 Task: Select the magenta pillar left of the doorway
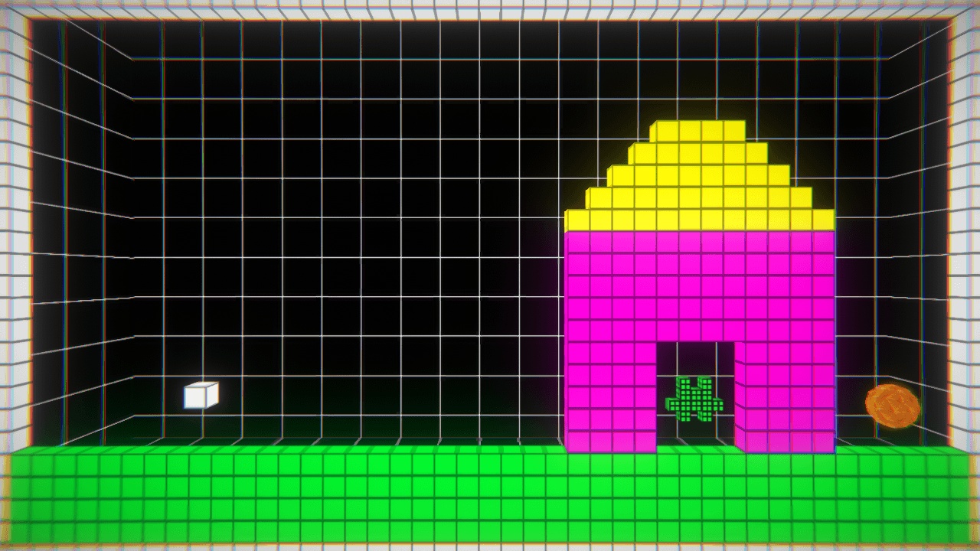click(x=610, y=396)
